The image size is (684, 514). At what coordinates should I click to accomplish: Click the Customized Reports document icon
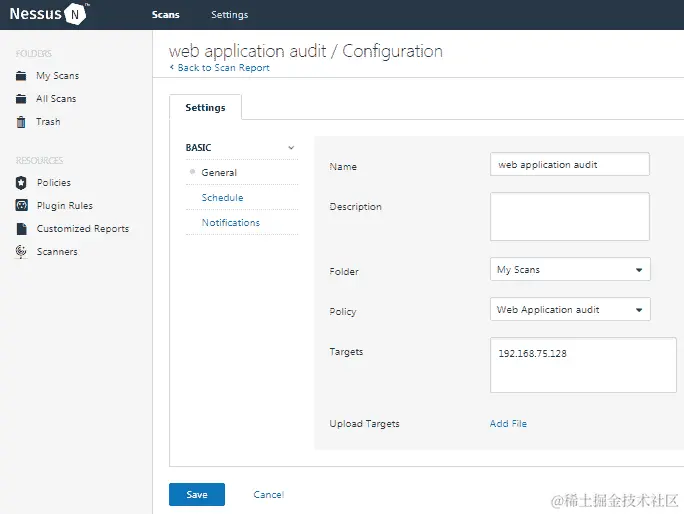tap(21, 229)
